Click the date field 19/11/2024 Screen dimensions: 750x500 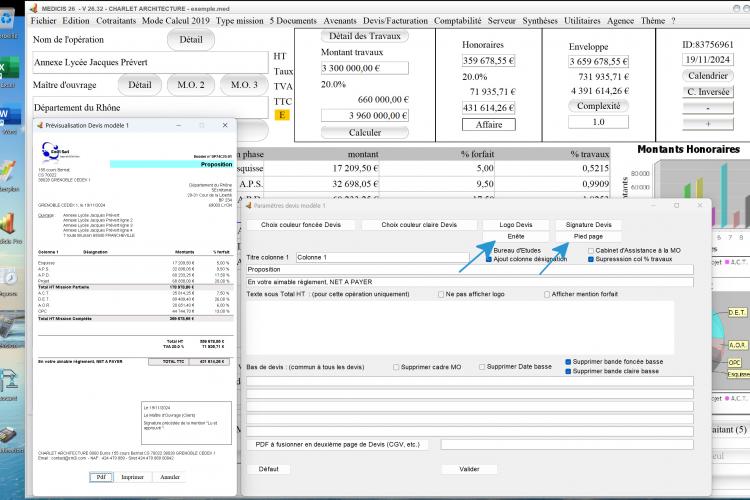(x=707, y=59)
